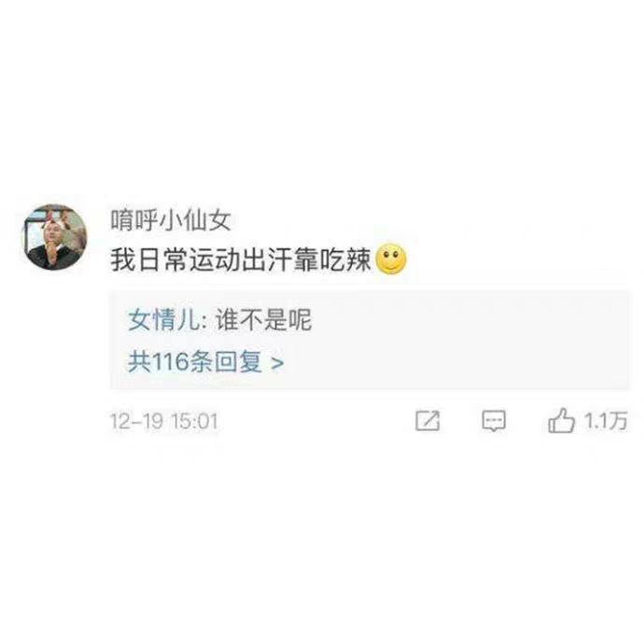Open the comment bubble reply icon
This screenshot has width=644, height=644.
pos(494,421)
